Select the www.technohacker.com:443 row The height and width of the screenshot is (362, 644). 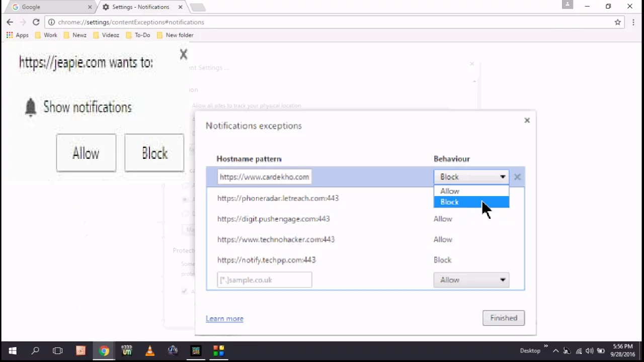[365, 239]
